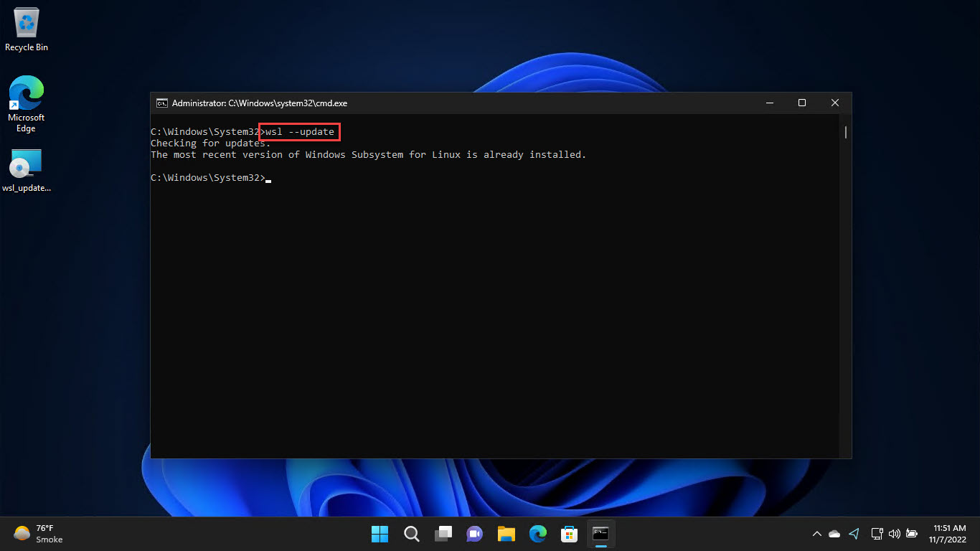Open Task View from the taskbar
The height and width of the screenshot is (551, 980).
coord(443,534)
